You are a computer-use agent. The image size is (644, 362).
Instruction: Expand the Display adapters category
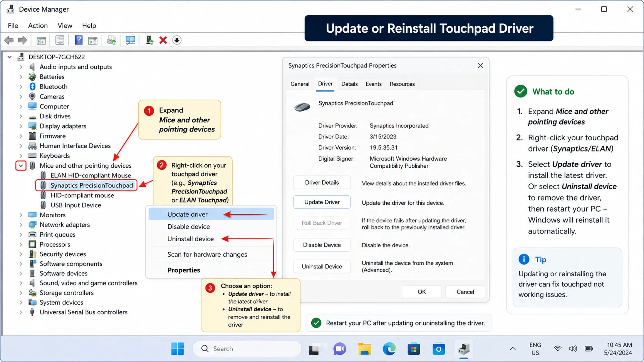point(21,126)
